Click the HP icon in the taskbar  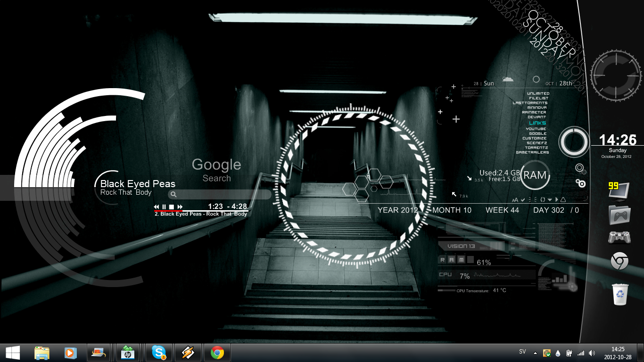coord(128,353)
